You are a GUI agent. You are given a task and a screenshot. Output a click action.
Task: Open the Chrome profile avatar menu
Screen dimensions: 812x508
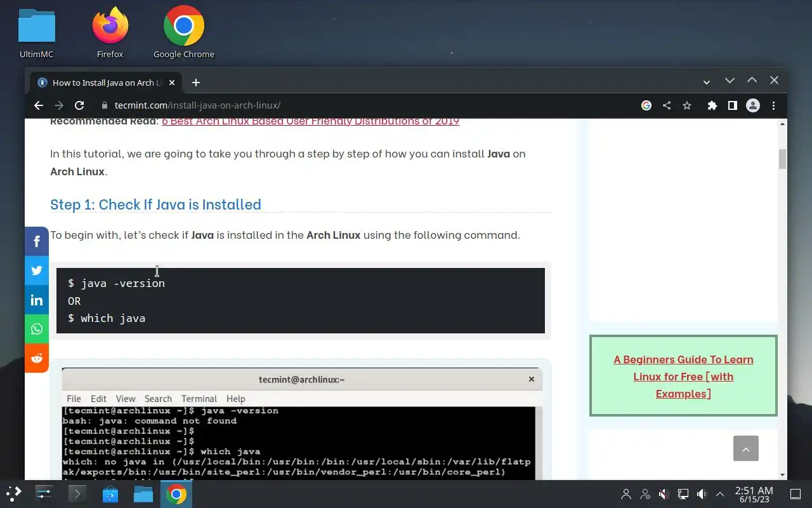(753, 105)
